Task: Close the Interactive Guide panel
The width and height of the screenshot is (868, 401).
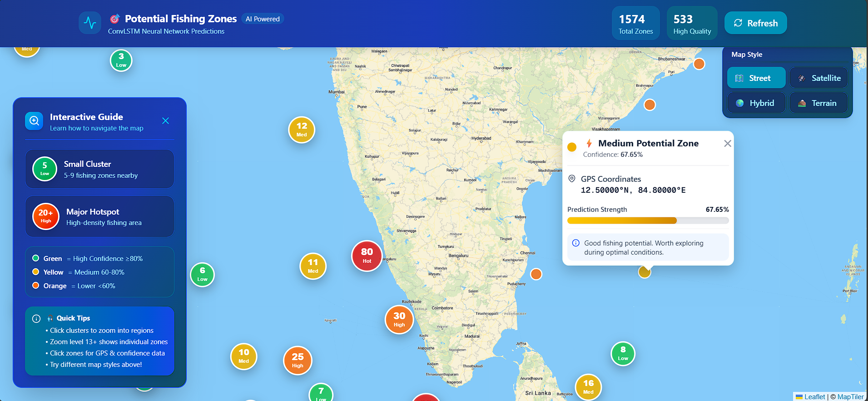Action: tap(165, 120)
